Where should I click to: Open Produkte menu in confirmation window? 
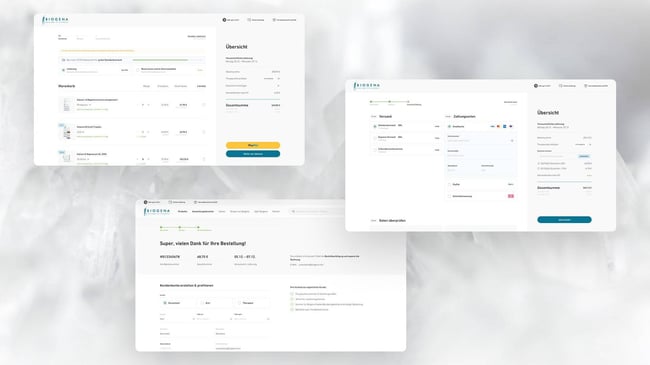pos(182,212)
